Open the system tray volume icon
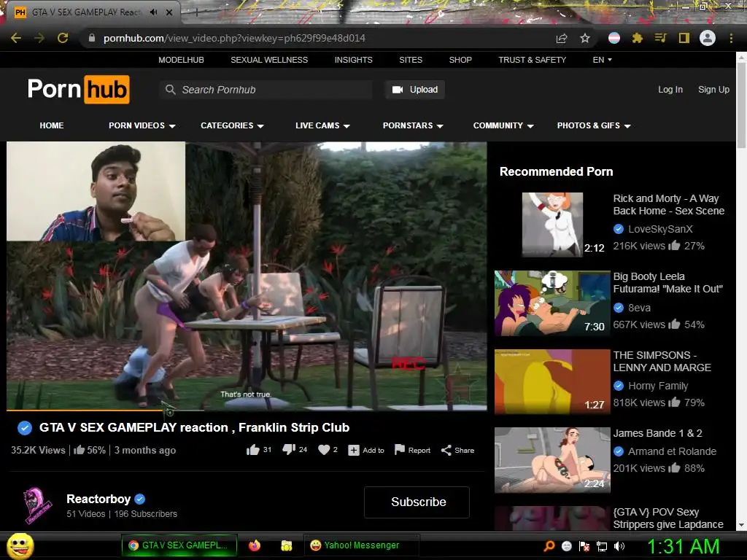This screenshot has height=560, width=747. [619, 546]
